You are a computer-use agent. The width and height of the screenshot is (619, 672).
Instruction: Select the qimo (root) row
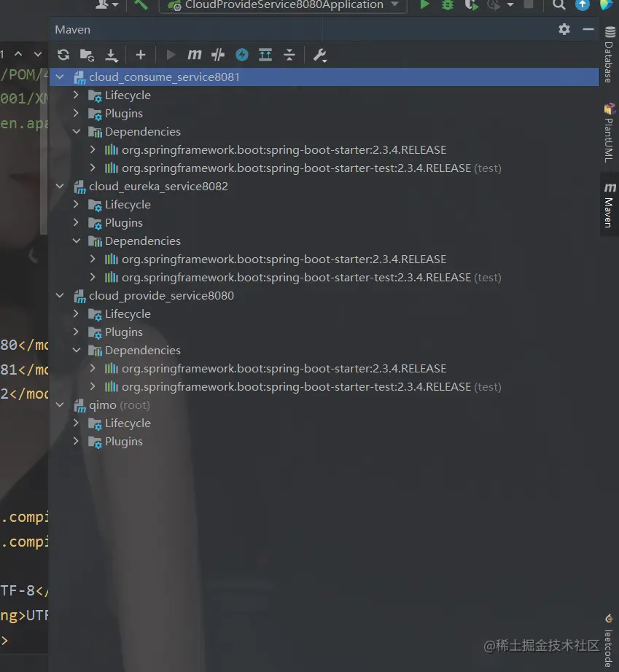coord(324,405)
